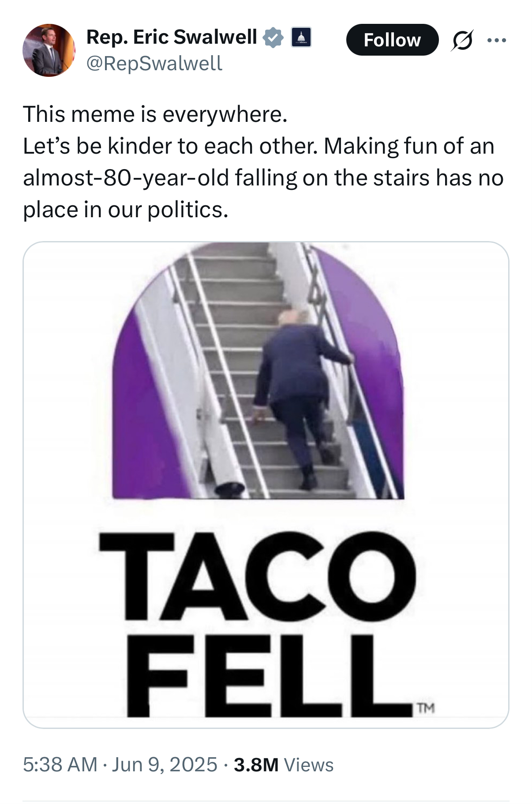Viewport: 532px width, 804px height.
Task: Click the Capitol government affiliation badge
Action: pos(301,38)
